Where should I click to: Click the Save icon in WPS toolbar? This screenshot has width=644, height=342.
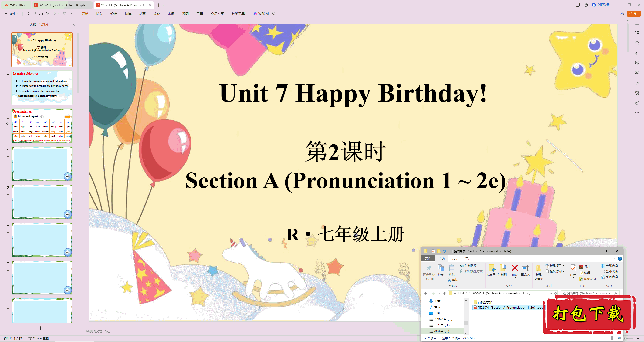tap(28, 14)
